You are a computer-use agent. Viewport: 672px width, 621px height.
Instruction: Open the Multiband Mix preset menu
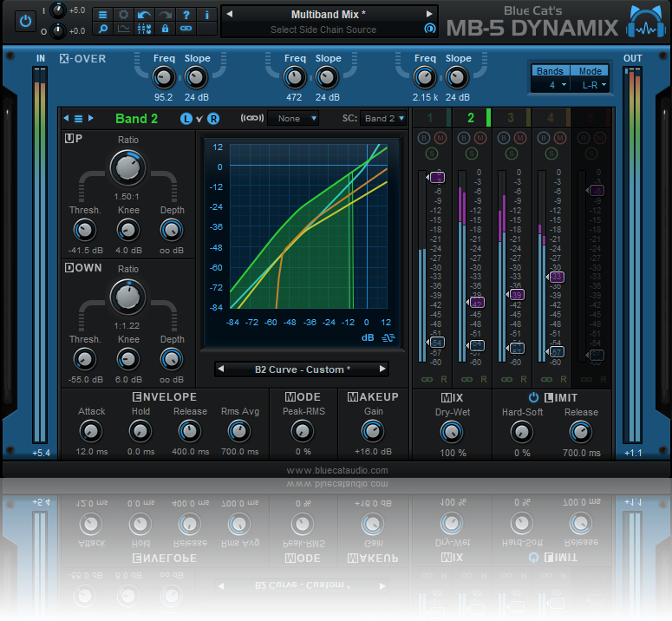[329, 15]
